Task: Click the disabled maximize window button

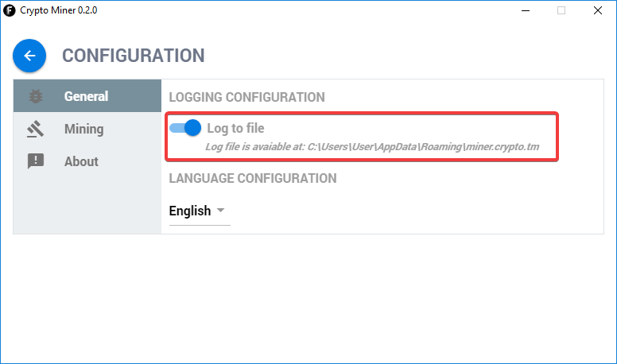Action: point(561,10)
